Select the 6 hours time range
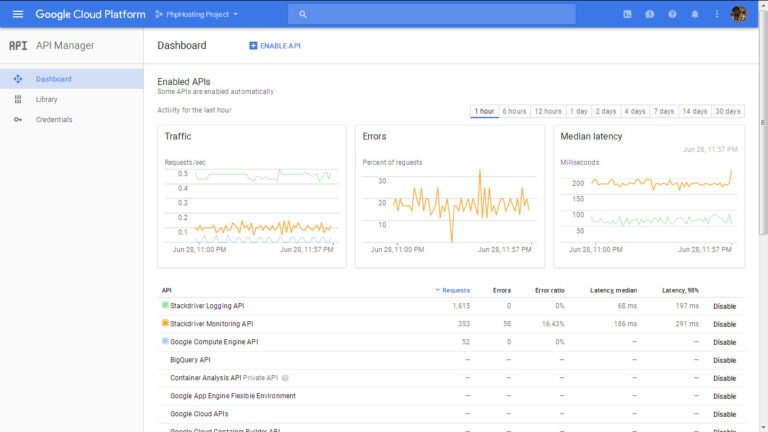The width and height of the screenshot is (768, 432). [514, 111]
